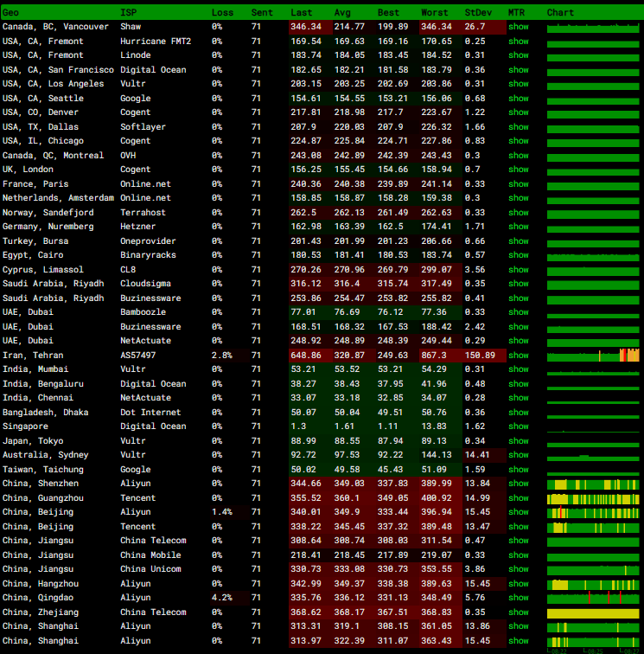
Task: Show MTR for France Paris Online.net
Action: [x=518, y=184]
